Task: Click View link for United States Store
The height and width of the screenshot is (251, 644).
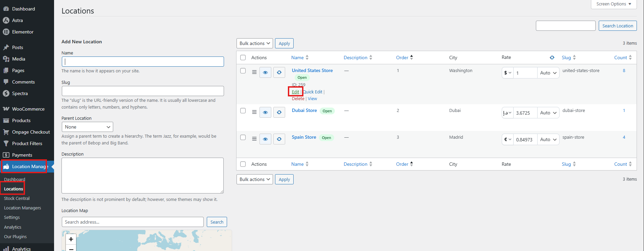Action: [x=313, y=98]
